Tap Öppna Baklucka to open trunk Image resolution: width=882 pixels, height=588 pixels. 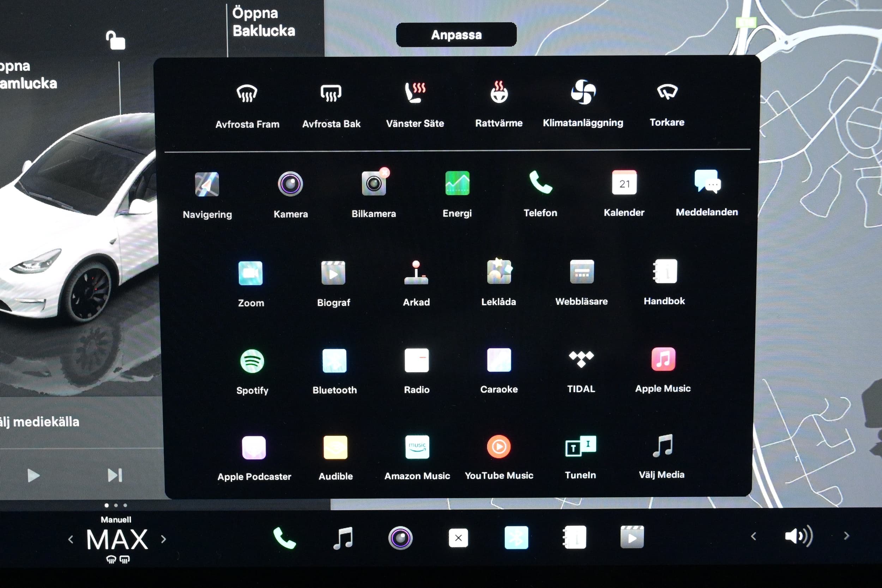pyautogui.click(x=264, y=22)
